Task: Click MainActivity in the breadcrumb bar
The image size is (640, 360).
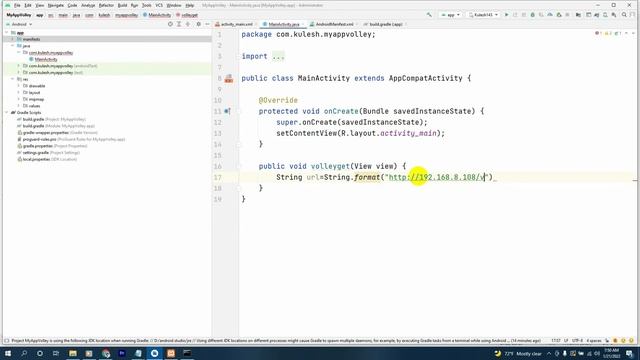Action: (157, 15)
